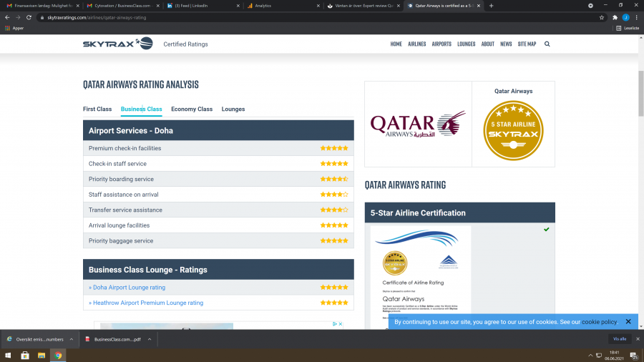Click the Apper apps grid icon
644x362 pixels.
click(8, 28)
